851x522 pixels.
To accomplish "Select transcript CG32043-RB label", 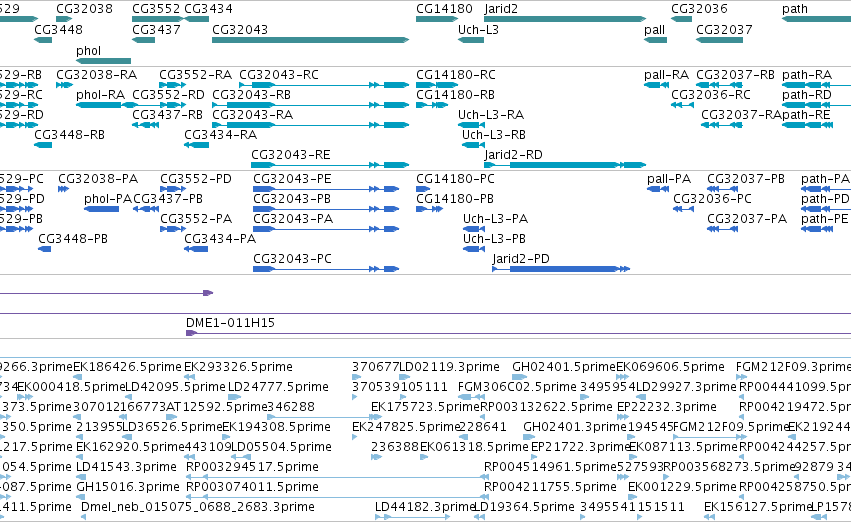I will click(251, 95).
